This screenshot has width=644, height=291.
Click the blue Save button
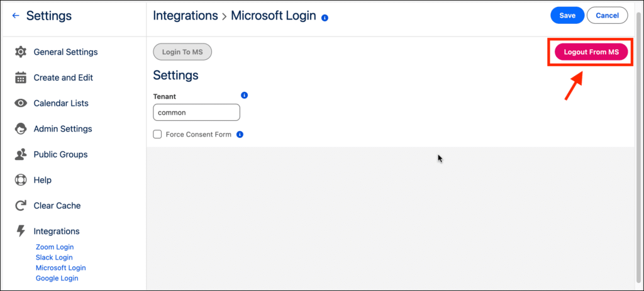point(567,15)
